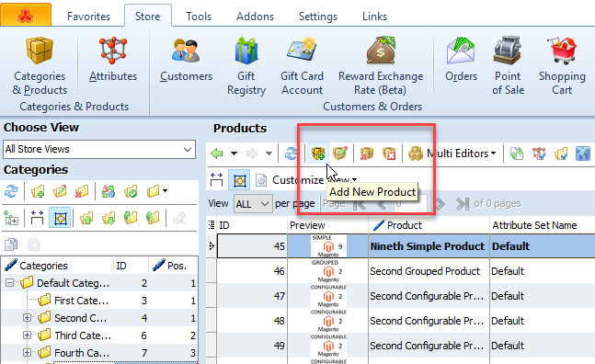Viewport: 595px width, 364px height.
Task: Click the blue globe icon in Products toolbar
Action: pos(583,154)
